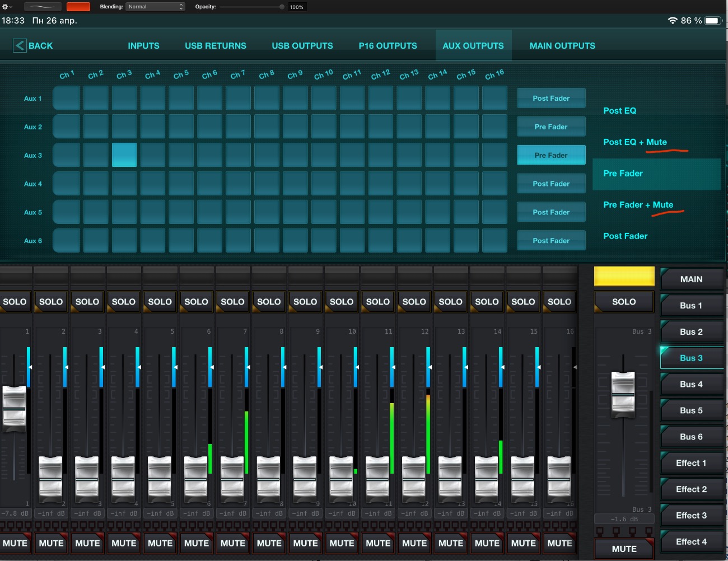Click the Opacity slider handle
Image resolution: width=728 pixels, height=561 pixels.
[x=282, y=7]
